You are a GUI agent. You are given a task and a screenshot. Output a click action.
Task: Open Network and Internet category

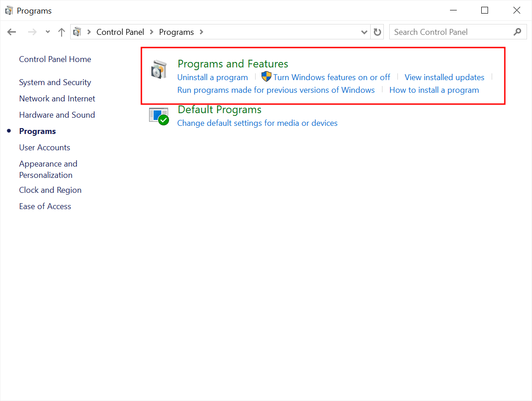[x=57, y=99]
